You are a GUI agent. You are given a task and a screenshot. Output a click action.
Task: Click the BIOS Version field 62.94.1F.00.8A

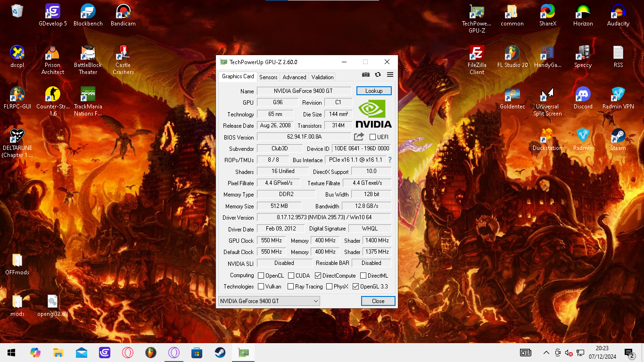304,137
